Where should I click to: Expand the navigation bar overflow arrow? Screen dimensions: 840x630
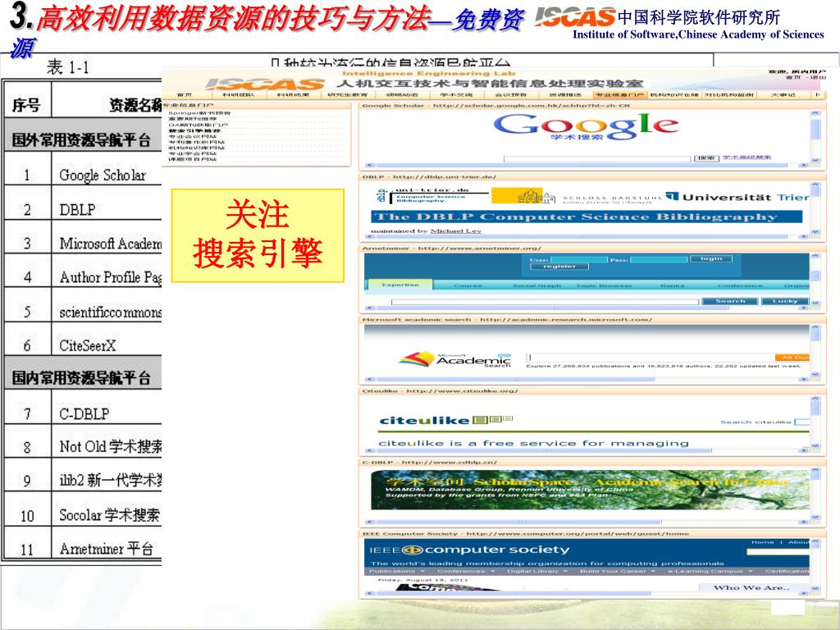818,95
